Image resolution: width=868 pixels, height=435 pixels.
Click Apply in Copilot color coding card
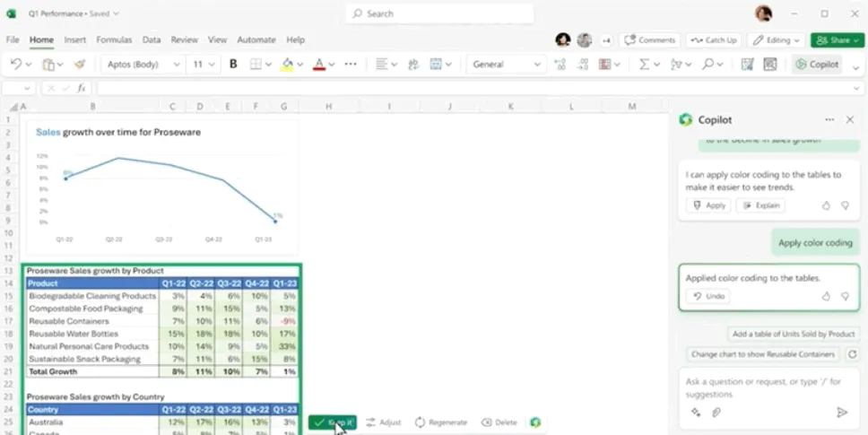[x=708, y=205]
